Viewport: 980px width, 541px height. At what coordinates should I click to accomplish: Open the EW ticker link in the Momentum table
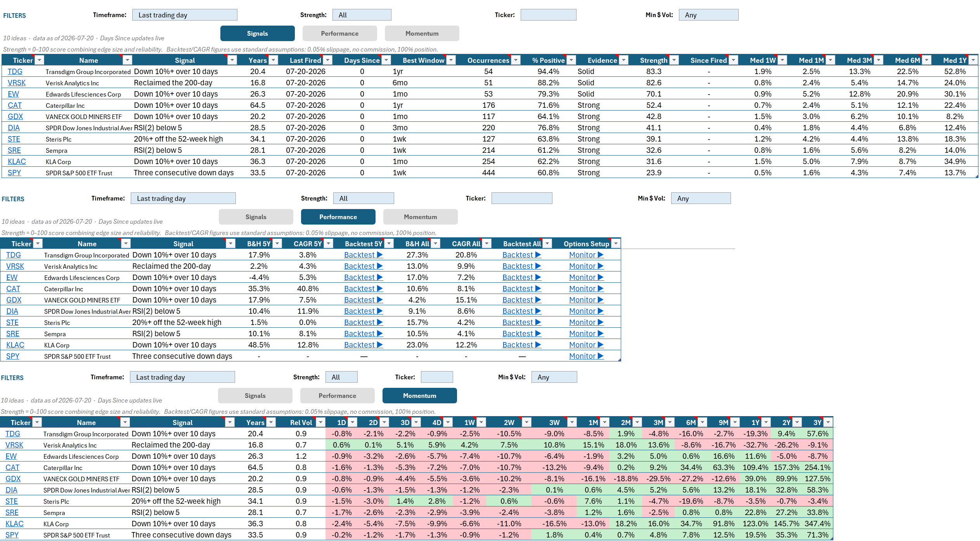point(11,456)
